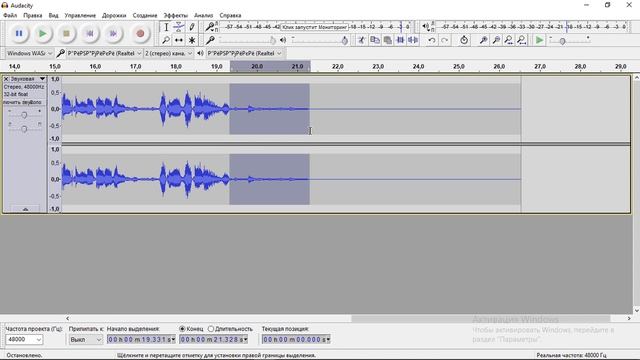Open the playback device dropdown
640x360 pixels.
tap(244, 53)
